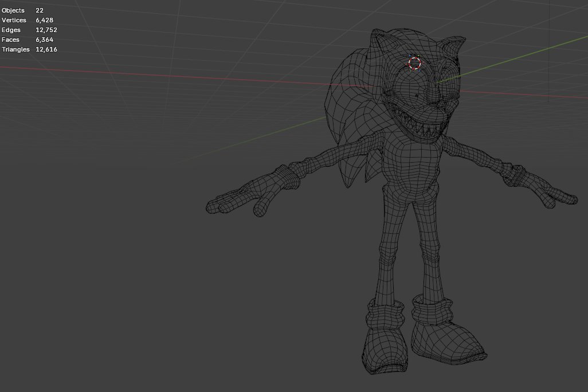
Task: Click the "Vertices" statistics label
Action: (x=14, y=20)
